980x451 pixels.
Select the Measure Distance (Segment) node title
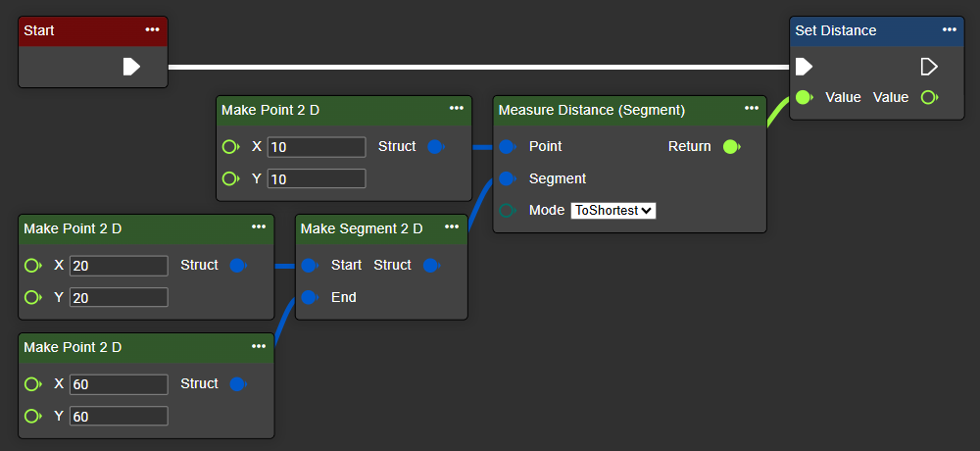[x=591, y=110]
